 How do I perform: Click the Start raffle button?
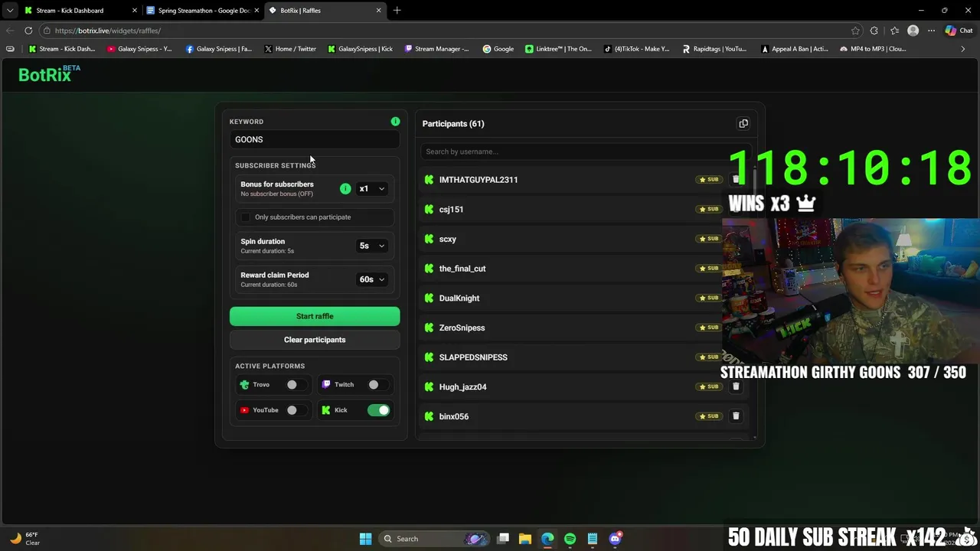coord(315,316)
